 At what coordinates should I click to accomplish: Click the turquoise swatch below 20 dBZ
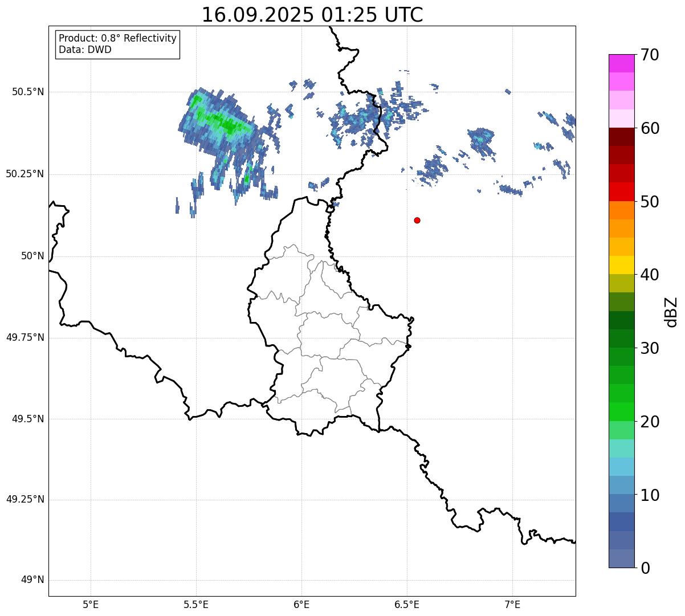(x=621, y=448)
